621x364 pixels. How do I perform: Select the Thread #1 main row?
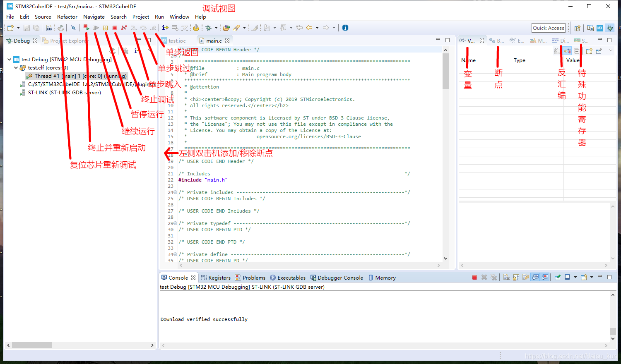coord(77,76)
